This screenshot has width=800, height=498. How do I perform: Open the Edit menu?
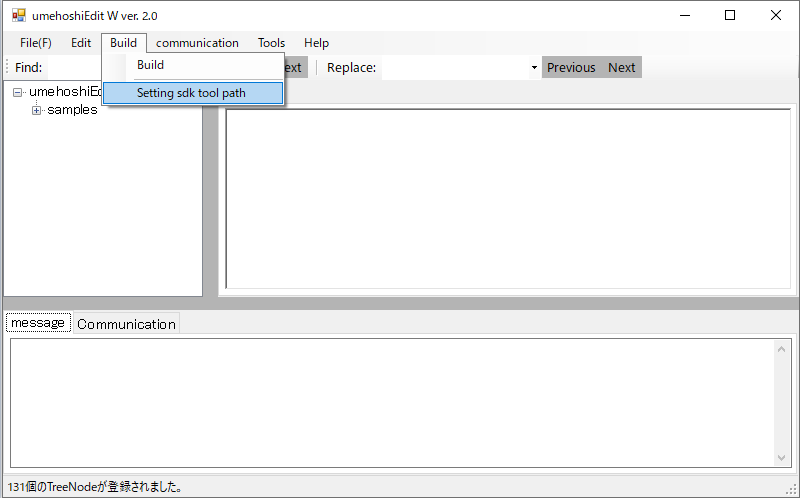click(81, 43)
